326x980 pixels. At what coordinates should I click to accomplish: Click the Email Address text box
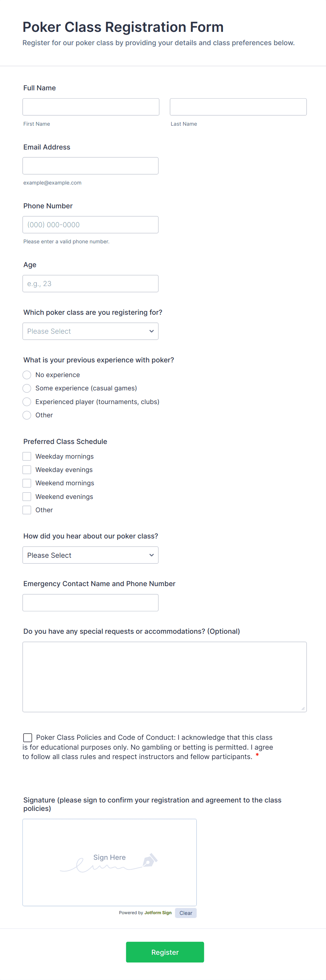click(90, 166)
